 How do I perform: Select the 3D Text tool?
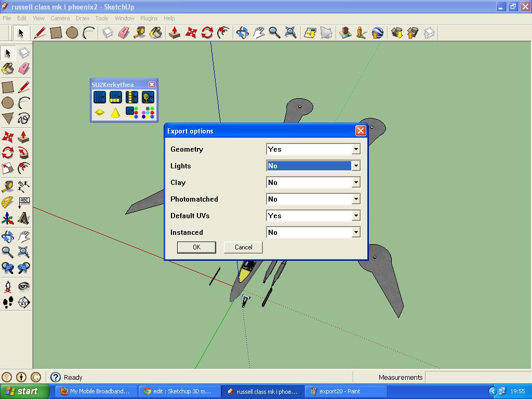point(24,219)
